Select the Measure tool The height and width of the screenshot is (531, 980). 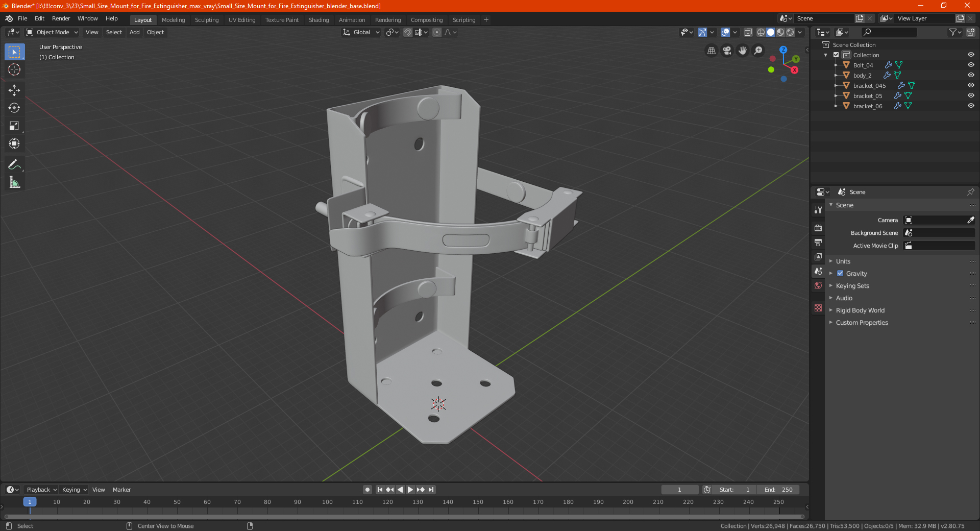click(x=14, y=182)
